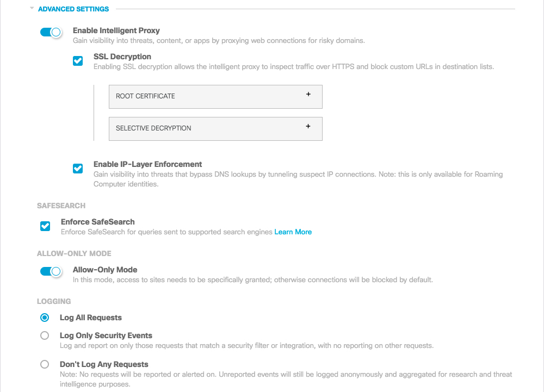Turn off Allow-Only Mode switch
This screenshot has width=544, height=392.
point(51,271)
